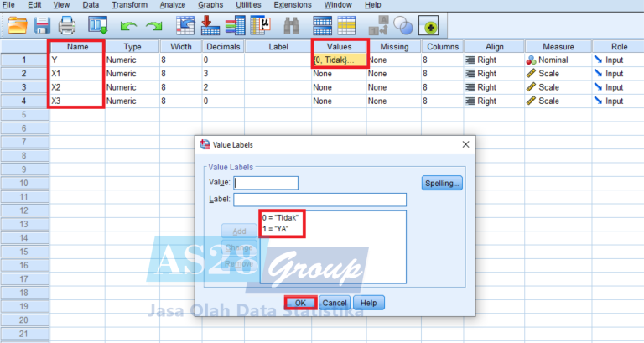Click the Spelling button
Image resolution: width=644 pixels, height=343 pixels.
pos(441,183)
